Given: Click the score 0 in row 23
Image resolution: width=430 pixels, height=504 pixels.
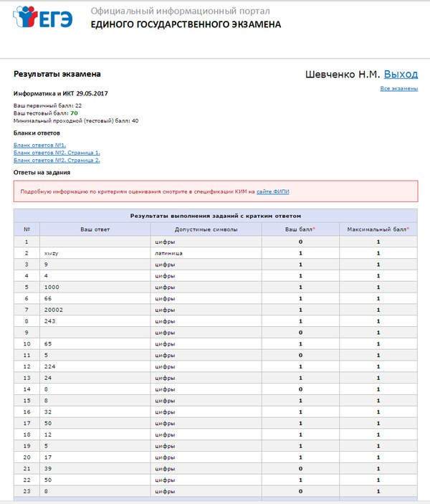Looking at the screenshot, I should (x=300, y=491).
